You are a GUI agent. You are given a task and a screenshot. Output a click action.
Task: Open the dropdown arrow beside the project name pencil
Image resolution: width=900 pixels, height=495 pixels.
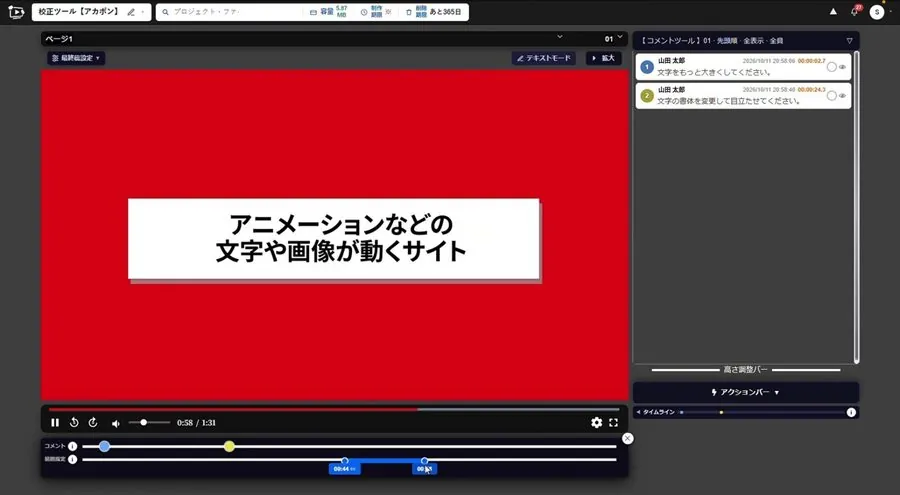(143, 12)
